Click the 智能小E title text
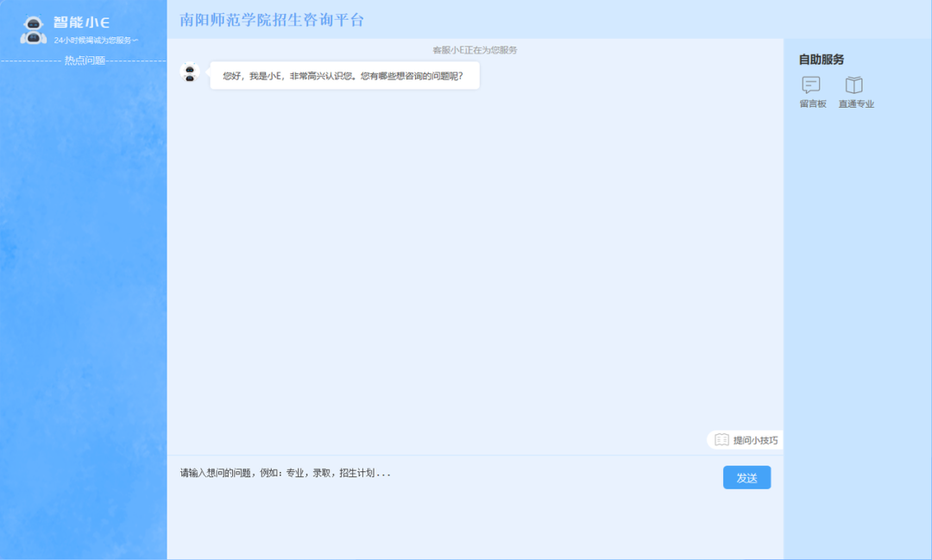932x560 pixels. point(81,22)
